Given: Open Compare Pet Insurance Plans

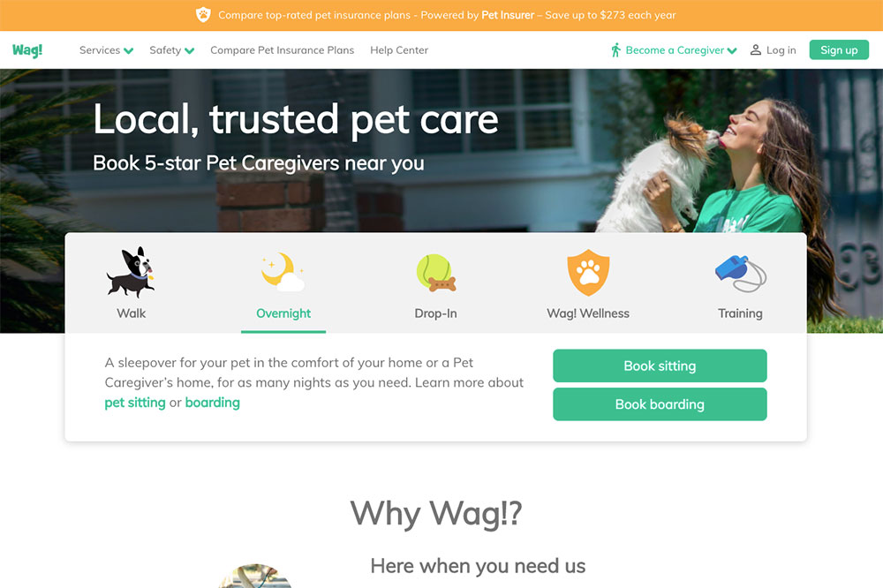Looking at the screenshot, I should click(x=283, y=50).
